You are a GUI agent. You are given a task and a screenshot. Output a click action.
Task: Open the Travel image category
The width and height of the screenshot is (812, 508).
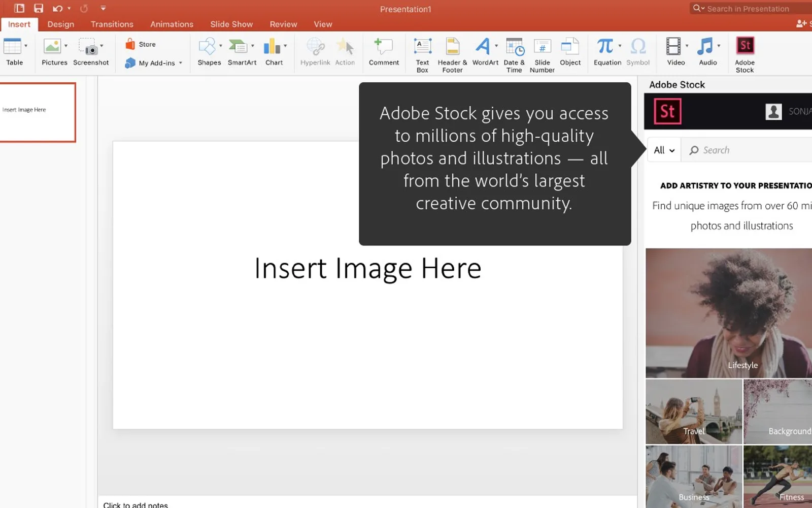click(694, 411)
